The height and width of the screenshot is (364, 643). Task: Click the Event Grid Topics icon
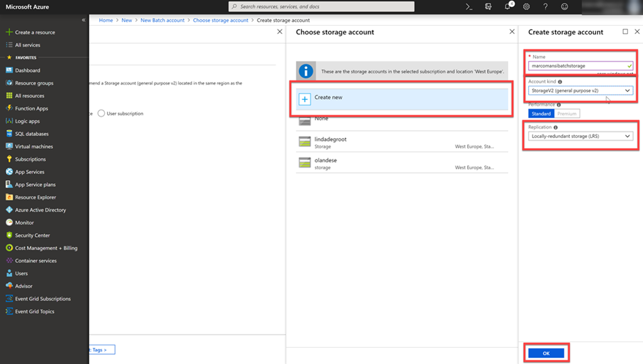[9, 311]
